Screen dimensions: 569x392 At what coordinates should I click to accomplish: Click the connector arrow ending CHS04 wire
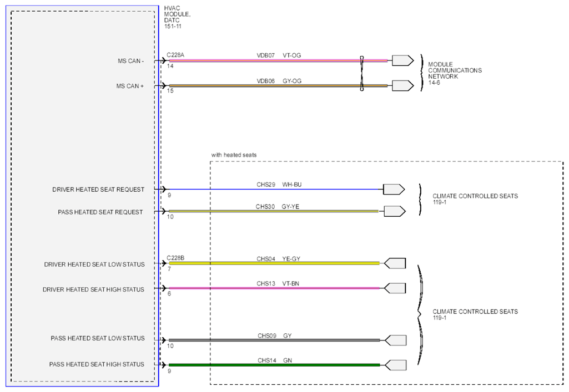click(395, 263)
